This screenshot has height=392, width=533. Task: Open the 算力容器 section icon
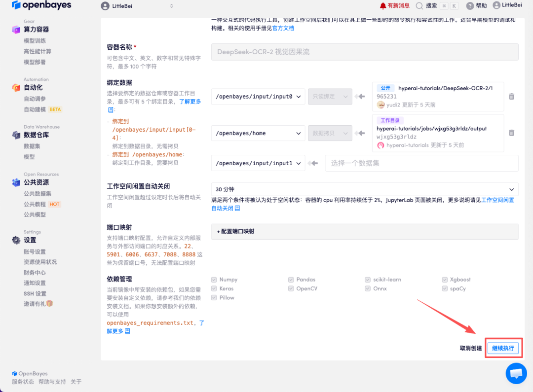click(x=16, y=30)
